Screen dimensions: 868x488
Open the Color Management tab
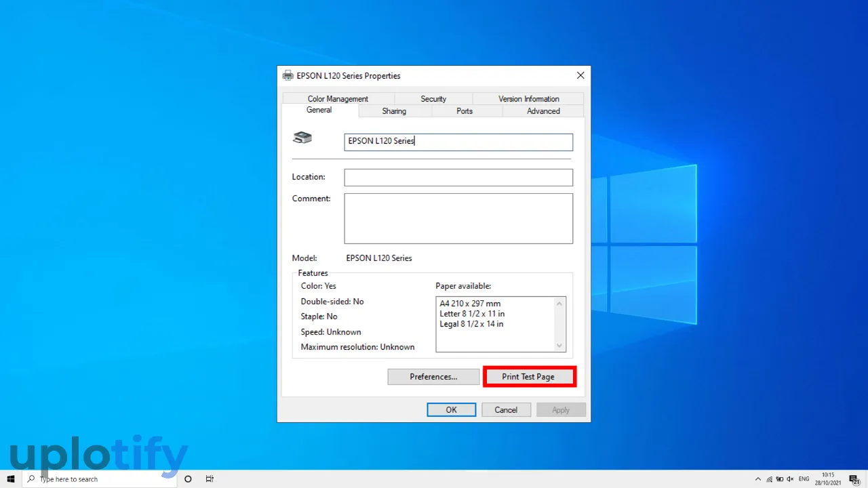338,99
